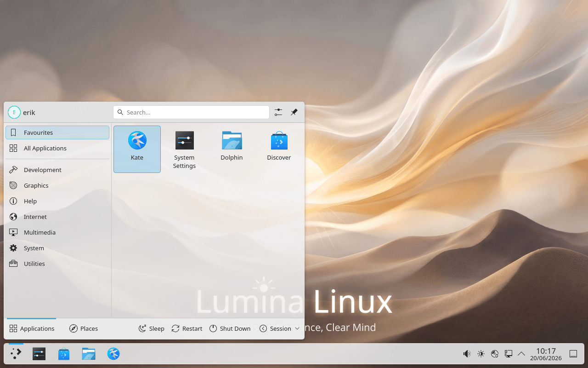Open the Multimedia category
The height and width of the screenshot is (368, 588).
[57, 232]
